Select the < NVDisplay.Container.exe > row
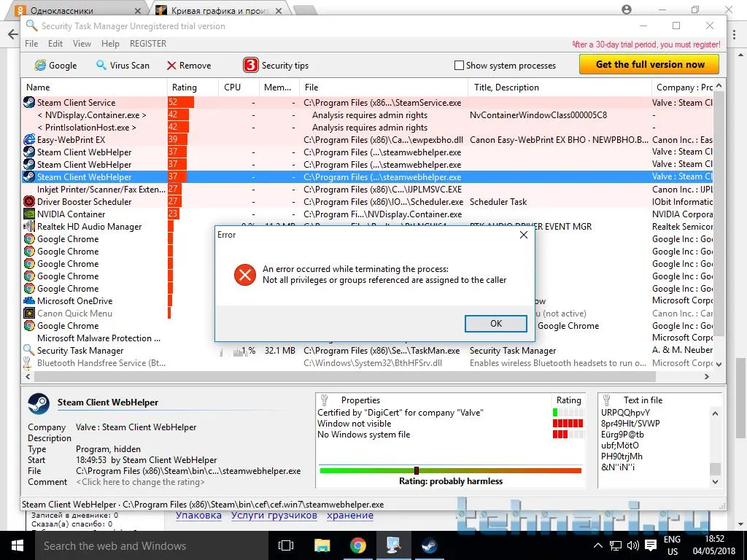Viewport: 747px width, 560px height. (367, 114)
